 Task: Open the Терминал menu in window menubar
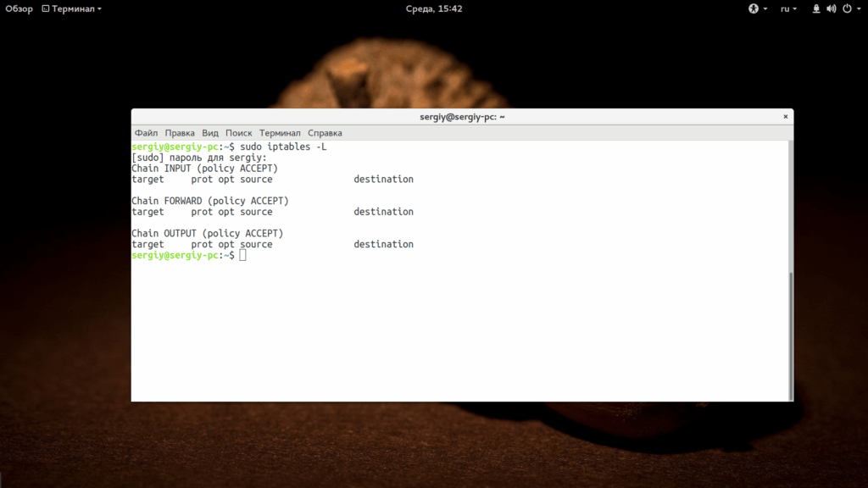280,133
